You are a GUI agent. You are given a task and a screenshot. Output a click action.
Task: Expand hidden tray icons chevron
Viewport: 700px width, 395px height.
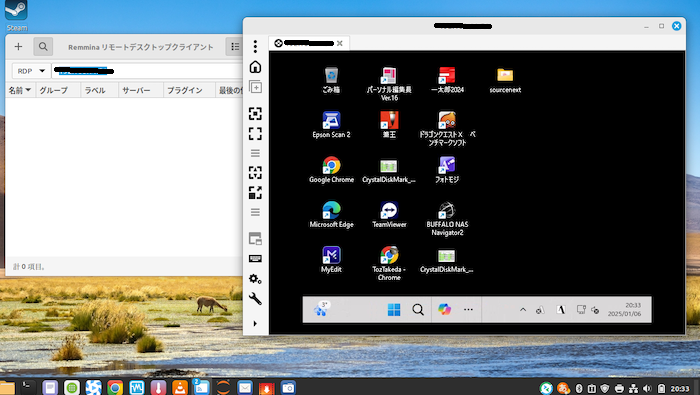(523, 310)
